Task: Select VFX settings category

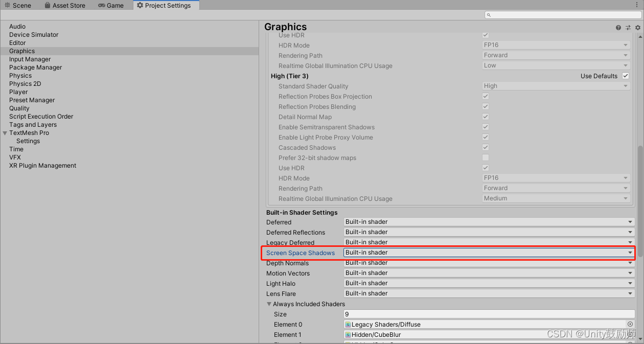Action: [x=15, y=157]
